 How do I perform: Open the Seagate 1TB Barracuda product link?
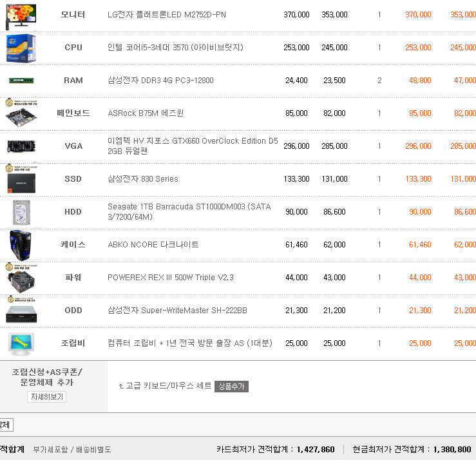pyautogui.click(x=189, y=211)
